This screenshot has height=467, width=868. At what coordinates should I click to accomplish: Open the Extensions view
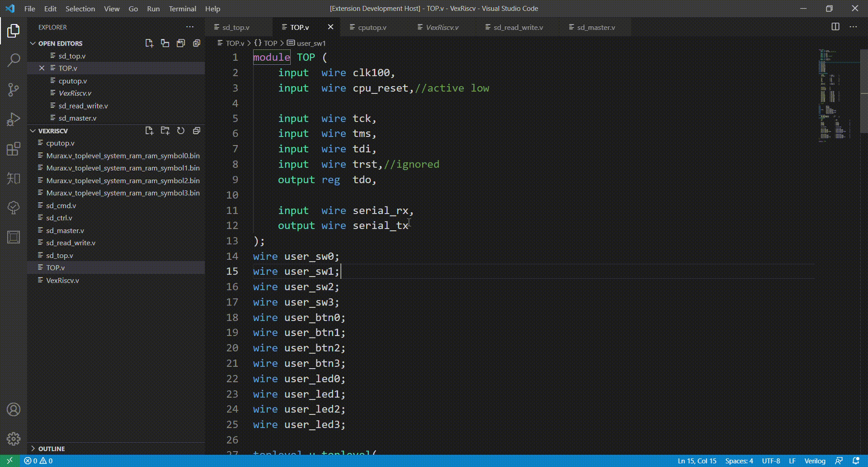(x=14, y=149)
